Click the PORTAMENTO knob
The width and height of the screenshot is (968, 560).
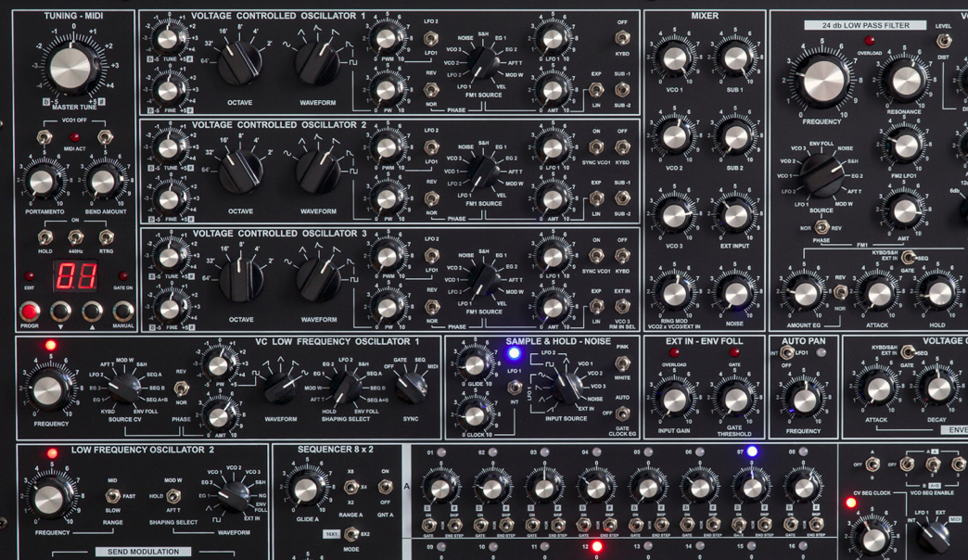pos(42,182)
